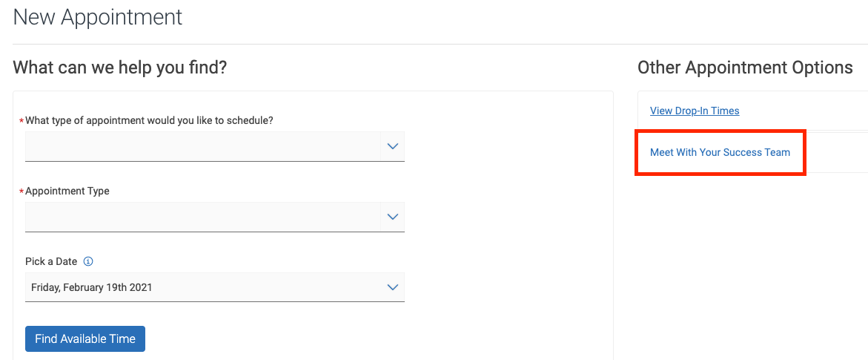This screenshot has height=360, width=868.
Task: Open Meet With Your Success Team link
Action: 720,152
